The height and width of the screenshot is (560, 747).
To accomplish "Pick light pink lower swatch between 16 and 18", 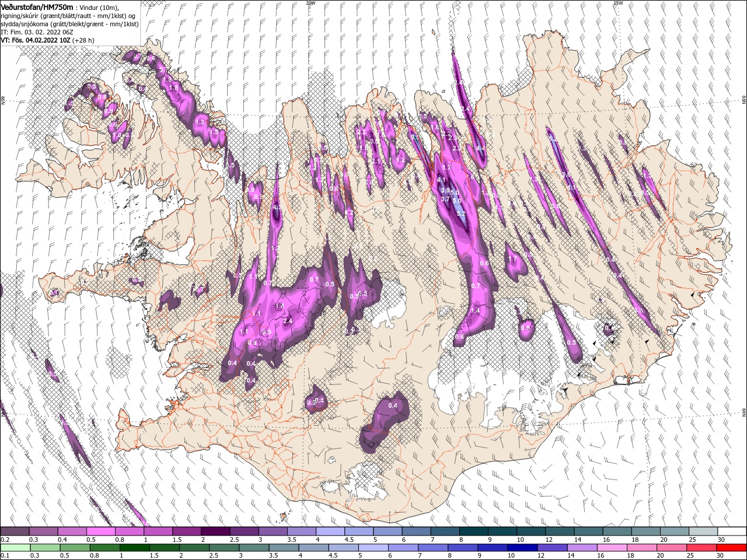I will click(613, 547).
